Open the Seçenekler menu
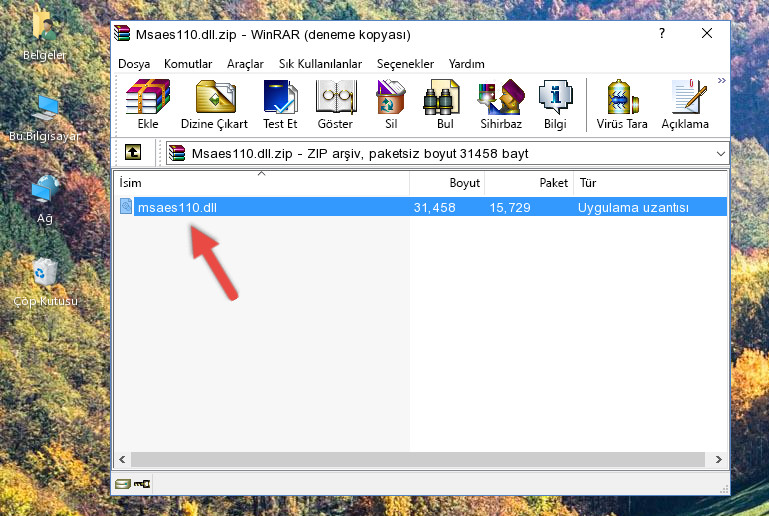The image size is (769, 516). (x=405, y=64)
